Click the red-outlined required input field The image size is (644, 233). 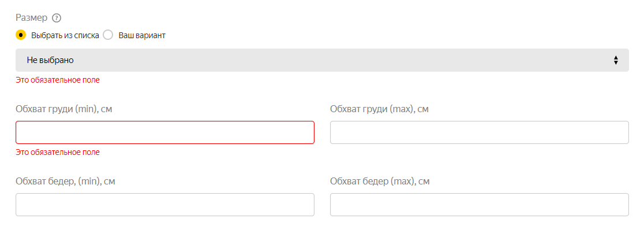[165, 132]
